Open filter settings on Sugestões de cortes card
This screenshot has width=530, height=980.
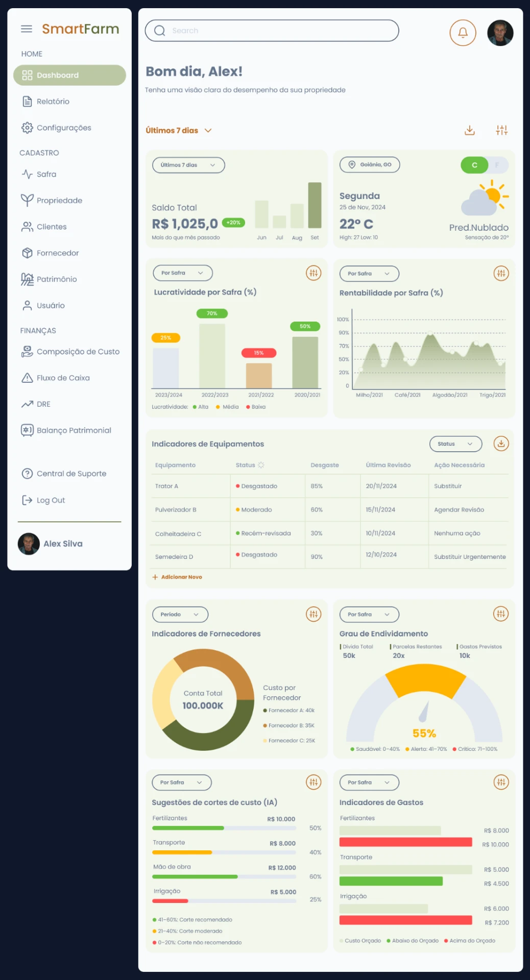click(314, 782)
